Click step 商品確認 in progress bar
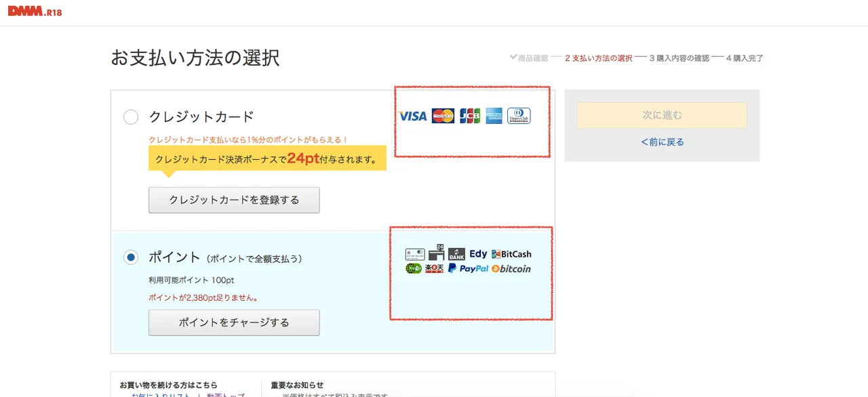The image size is (868, 397). click(533, 59)
